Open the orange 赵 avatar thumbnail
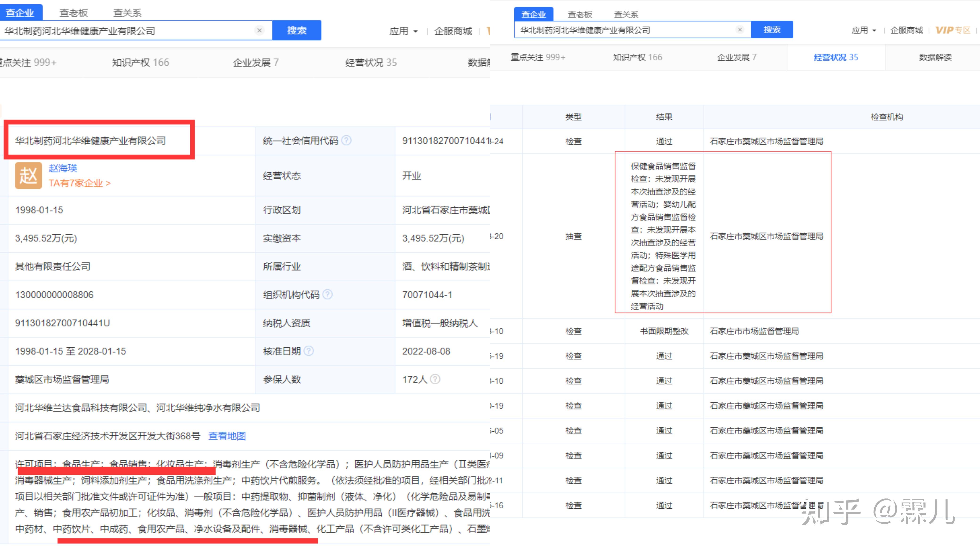Image resolution: width=980 pixels, height=551 pixels. (x=29, y=175)
